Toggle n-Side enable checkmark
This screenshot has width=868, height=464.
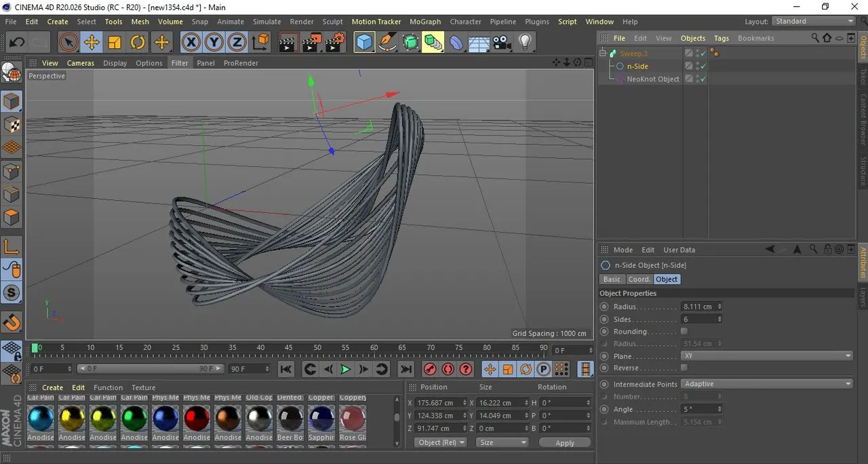coord(703,66)
